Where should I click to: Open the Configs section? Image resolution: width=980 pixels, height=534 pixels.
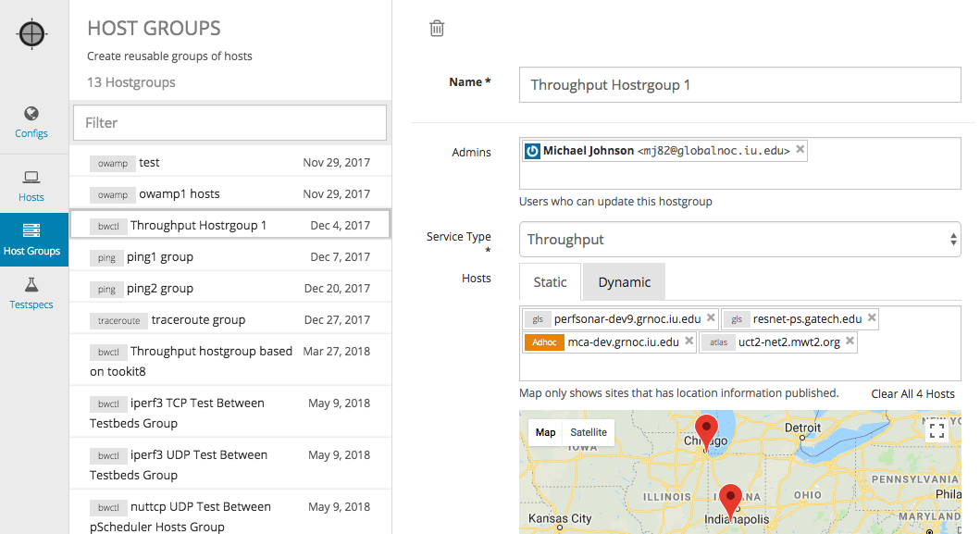click(31, 122)
